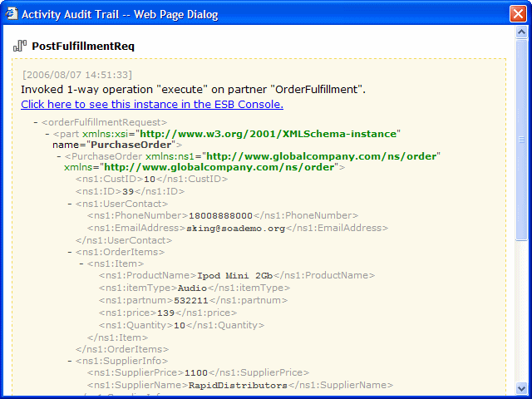Open the ESB Console instance link
The width and height of the screenshot is (532, 399).
click(152, 104)
